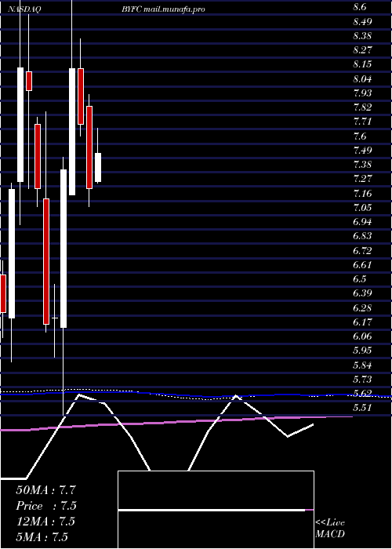Click the short red candle near 8.04
392x549 pixels.
pyautogui.click(x=29, y=81)
